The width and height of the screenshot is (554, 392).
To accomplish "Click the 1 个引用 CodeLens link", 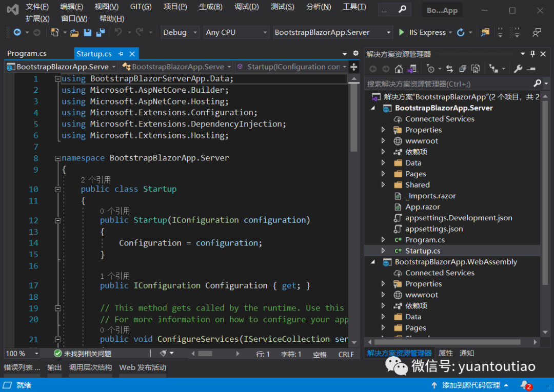I will click(115, 276).
